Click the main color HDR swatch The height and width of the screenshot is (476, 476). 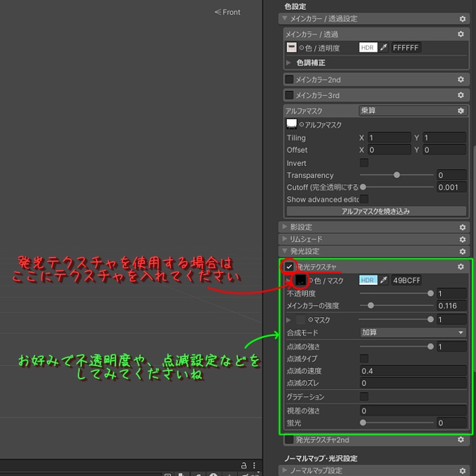(x=368, y=48)
